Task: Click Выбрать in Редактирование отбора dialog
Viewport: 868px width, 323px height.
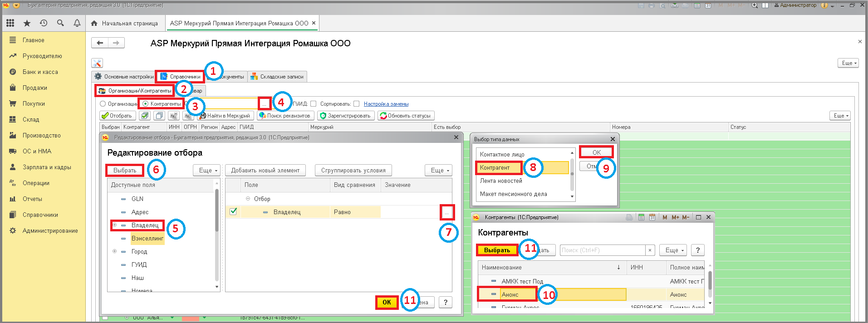Action: [x=125, y=171]
